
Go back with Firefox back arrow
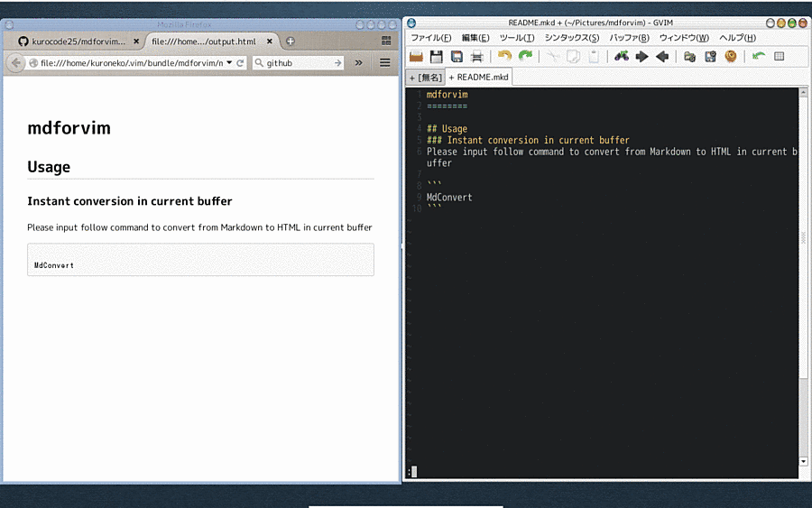pyautogui.click(x=16, y=63)
